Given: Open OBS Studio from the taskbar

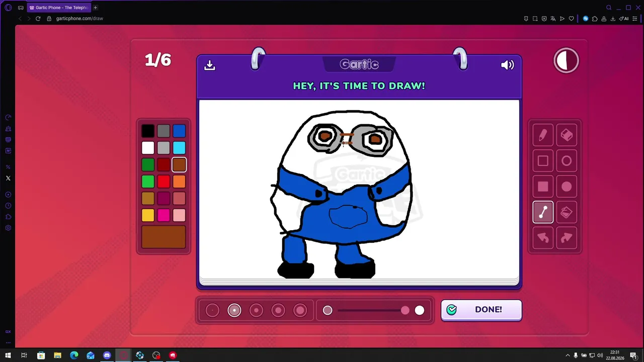Looking at the screenshot, I should [x=156, y=355].
